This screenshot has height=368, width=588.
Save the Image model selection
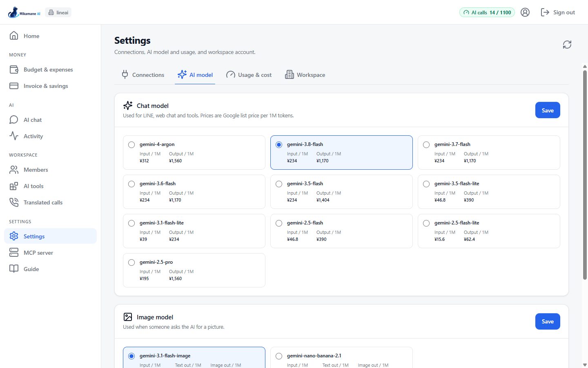(x=548, y=321)
